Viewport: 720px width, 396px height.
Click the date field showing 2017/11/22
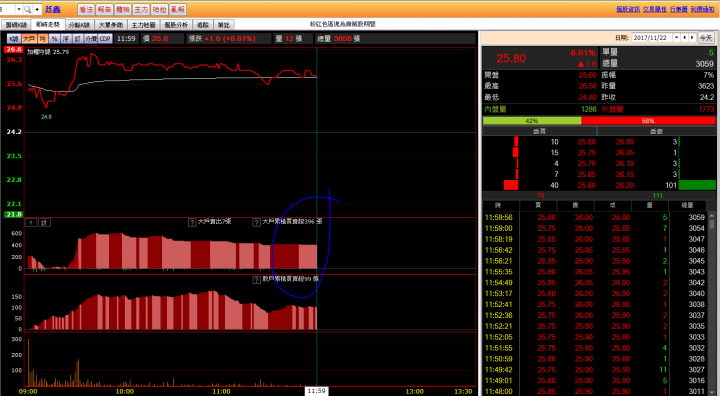(x=652, y=38)
